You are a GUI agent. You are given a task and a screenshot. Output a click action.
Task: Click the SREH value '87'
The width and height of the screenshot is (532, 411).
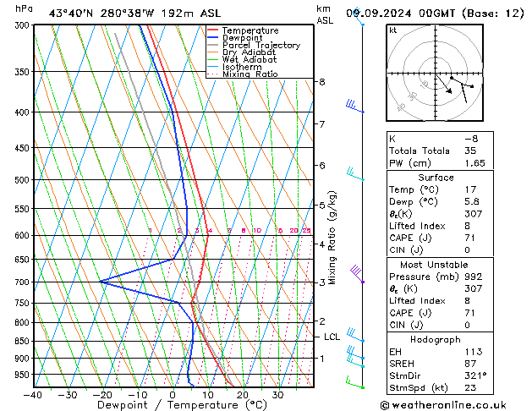click(x=470, y=364)
